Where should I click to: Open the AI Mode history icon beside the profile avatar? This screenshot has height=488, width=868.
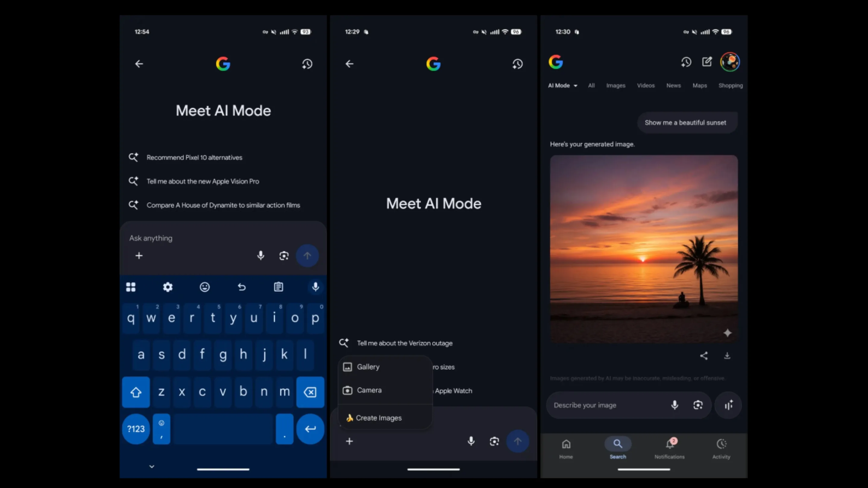point(686,62)
